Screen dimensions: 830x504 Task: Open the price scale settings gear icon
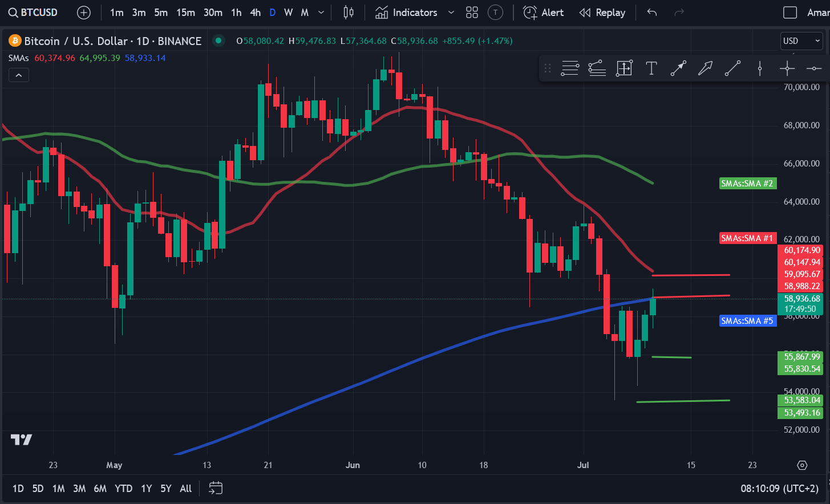802,465
